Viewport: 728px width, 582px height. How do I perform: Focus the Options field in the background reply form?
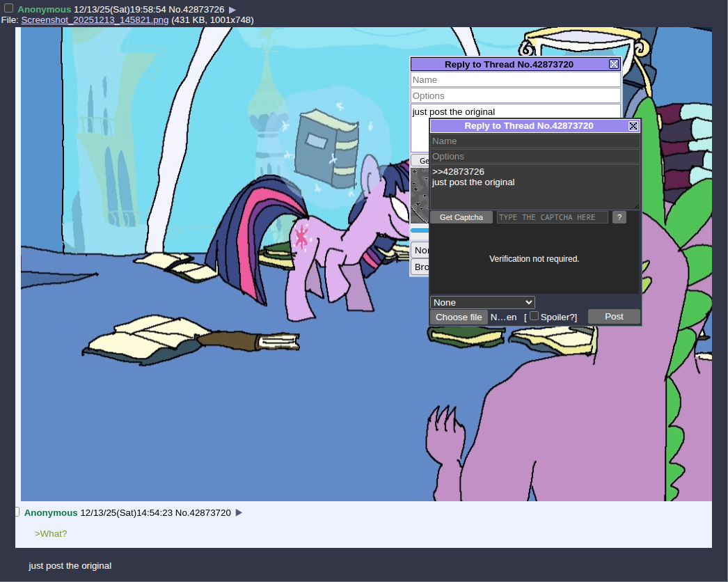(515, 95)
